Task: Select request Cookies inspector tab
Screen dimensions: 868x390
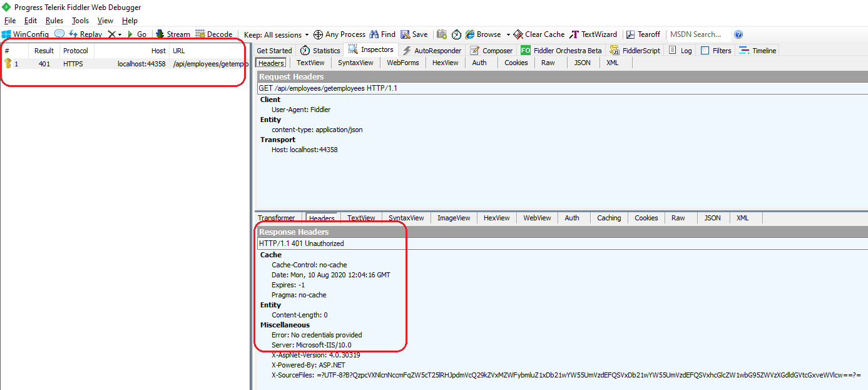Action: click(516, 63)
